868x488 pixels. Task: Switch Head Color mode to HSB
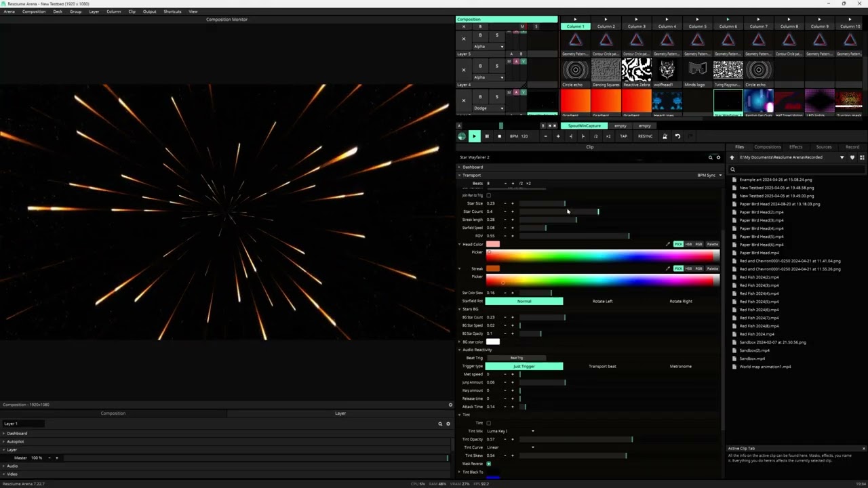tap(688, 244)
